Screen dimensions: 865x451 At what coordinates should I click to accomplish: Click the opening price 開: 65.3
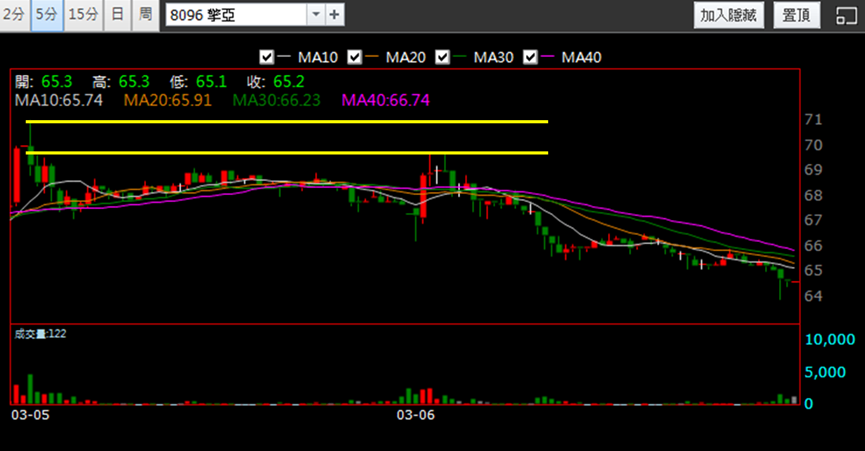coord(44,82)
